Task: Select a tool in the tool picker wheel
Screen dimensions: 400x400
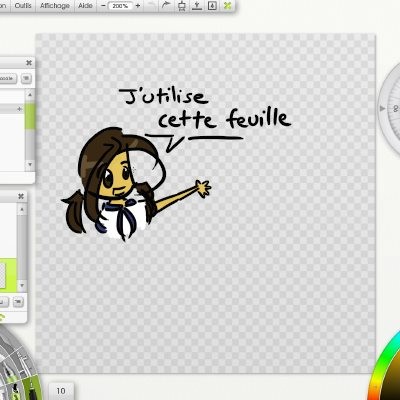Action: click(x=18, y=370)
